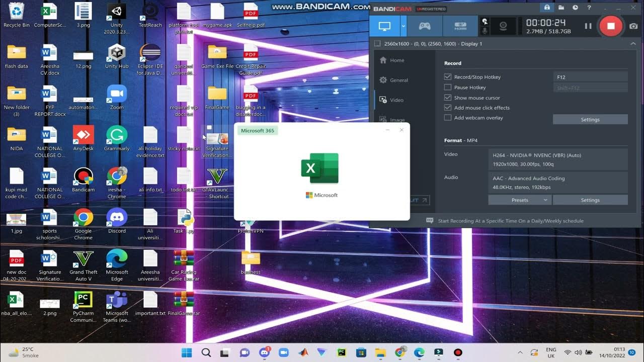Open the Home section in Bandicam
Image resolution: width=644 pixels, height=362 pixels.
pos(391,60)
